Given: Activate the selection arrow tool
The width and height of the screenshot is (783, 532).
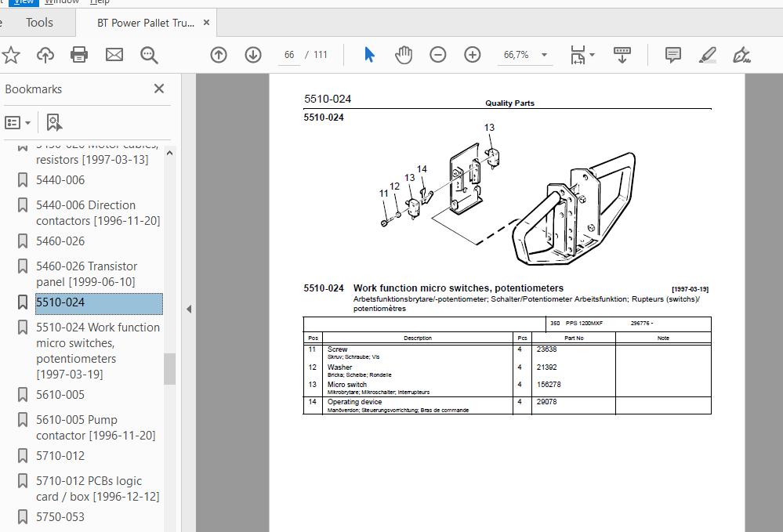Looking at the screenshot, I should click(369, 54).
